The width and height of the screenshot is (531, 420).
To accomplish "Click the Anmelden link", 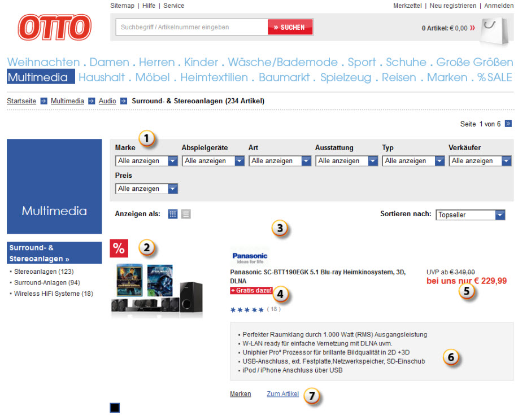I will [x=499, y=6].
